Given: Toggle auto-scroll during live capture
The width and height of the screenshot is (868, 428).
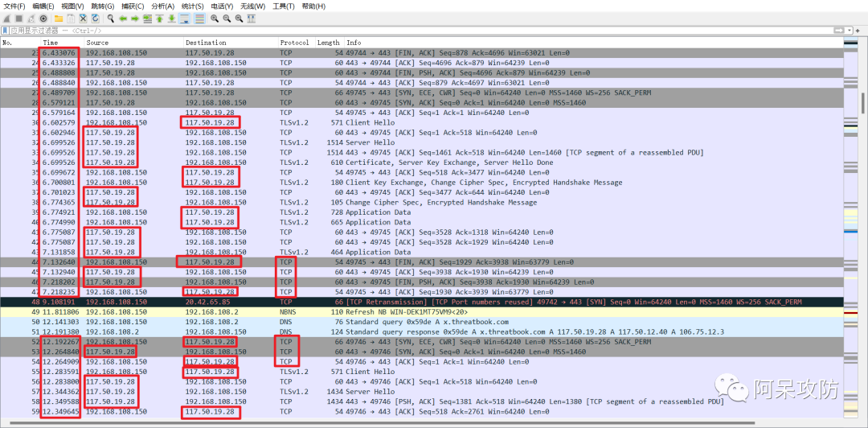Looking at the screenshot, I should [x=185, y=18].
